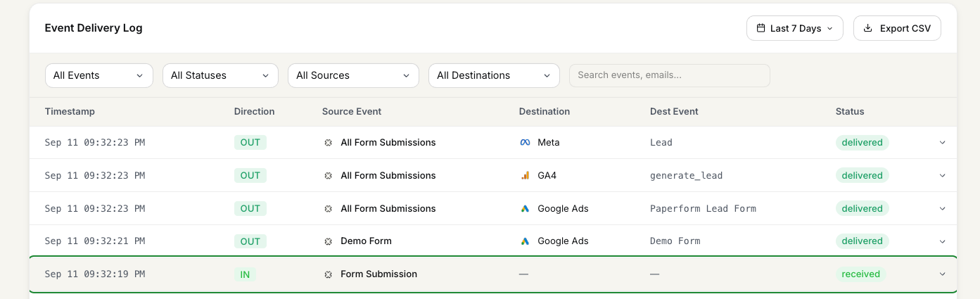The width and height of the screenshot is (980, 299).
Task: Focus the Search events, emails field
Action: tap(669, 75)
